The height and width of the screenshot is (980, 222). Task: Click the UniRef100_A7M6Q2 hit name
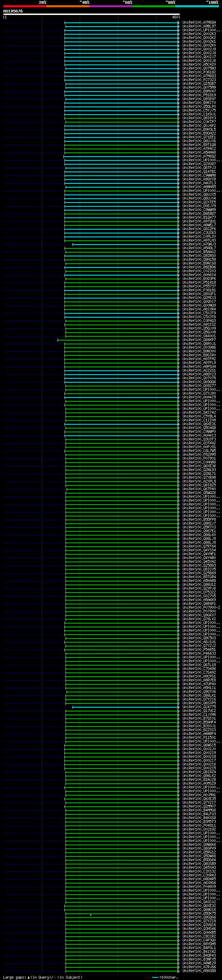coord(199,156)
